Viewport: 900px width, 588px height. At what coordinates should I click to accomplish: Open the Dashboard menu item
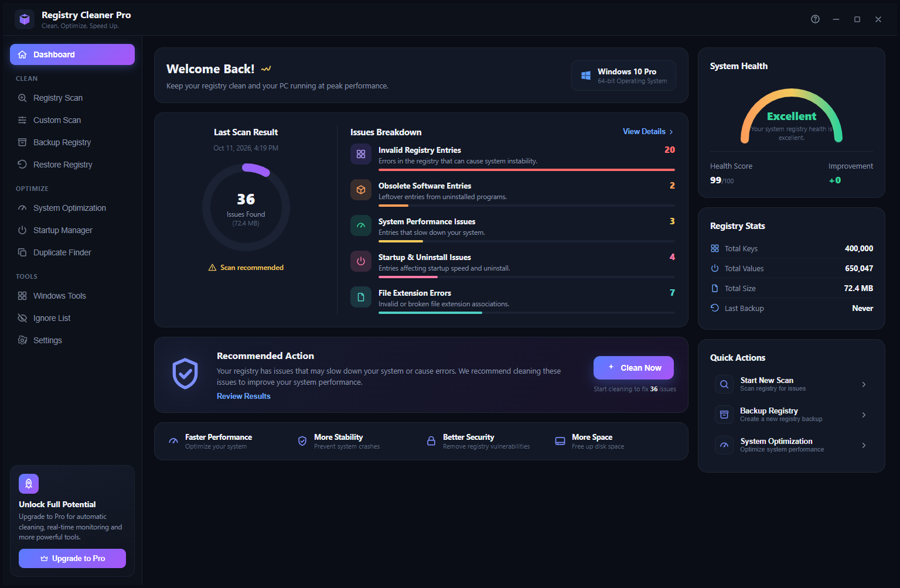(x=72, y=54)
